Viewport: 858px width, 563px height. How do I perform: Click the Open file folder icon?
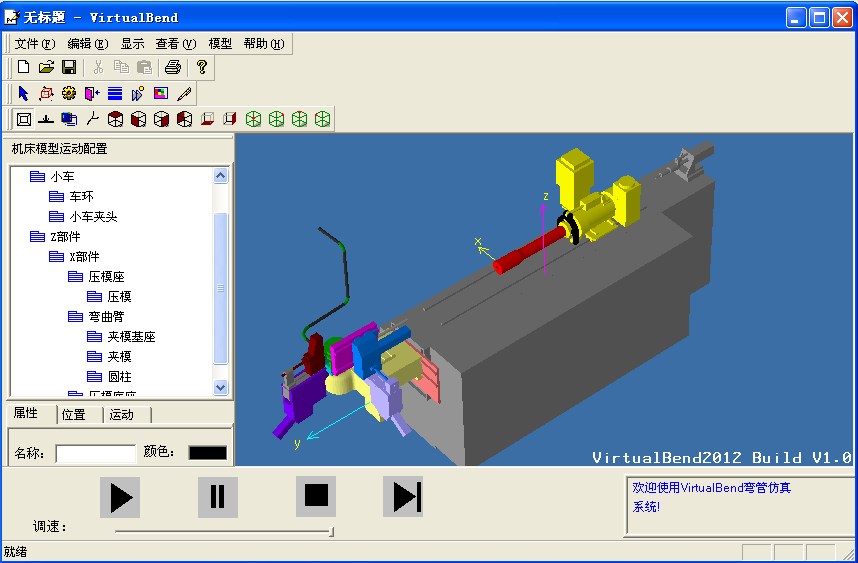click(46, 67)
